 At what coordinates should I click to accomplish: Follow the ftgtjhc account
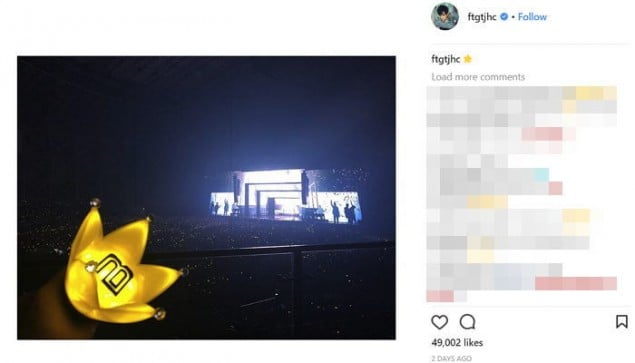[x=532, y=17]
